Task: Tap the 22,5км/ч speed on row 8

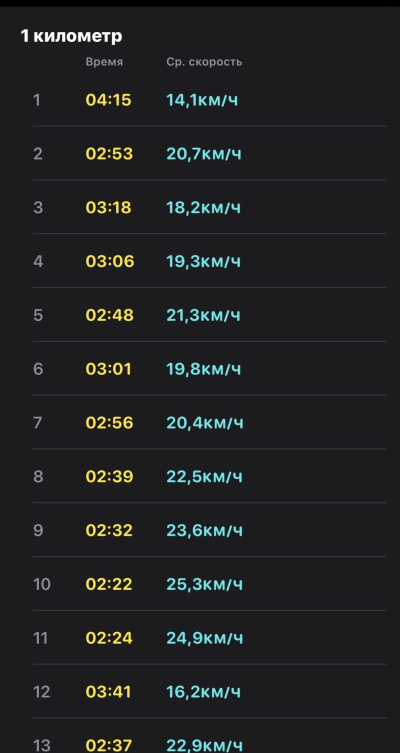Action: 205,477
